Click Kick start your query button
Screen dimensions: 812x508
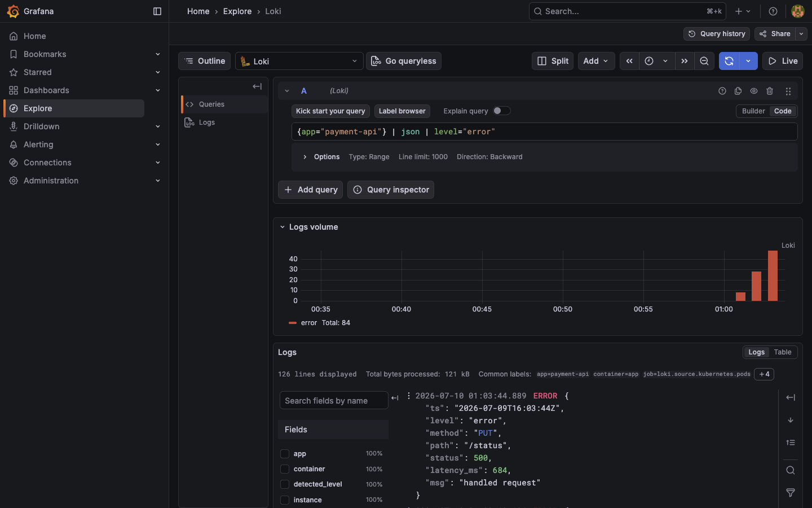tap(330, 111)
